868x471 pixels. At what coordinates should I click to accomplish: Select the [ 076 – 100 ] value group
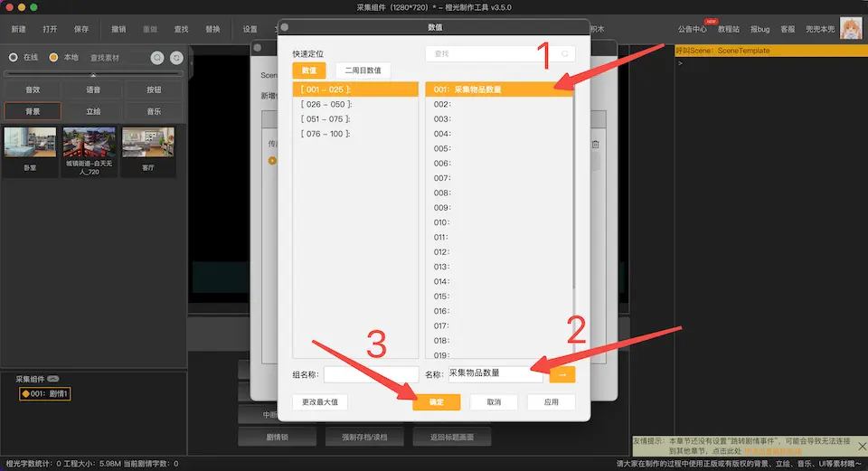pyautogui.click(x=325, y=134)
